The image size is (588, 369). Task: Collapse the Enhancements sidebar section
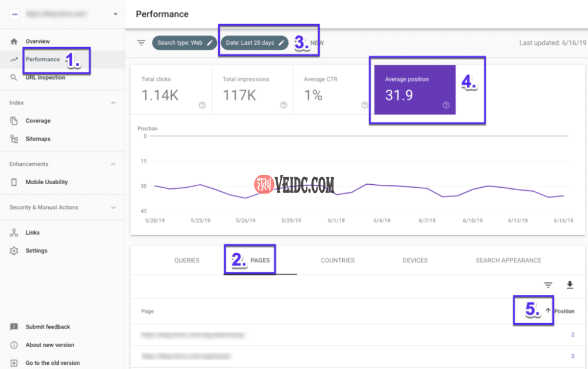(113, 164)
